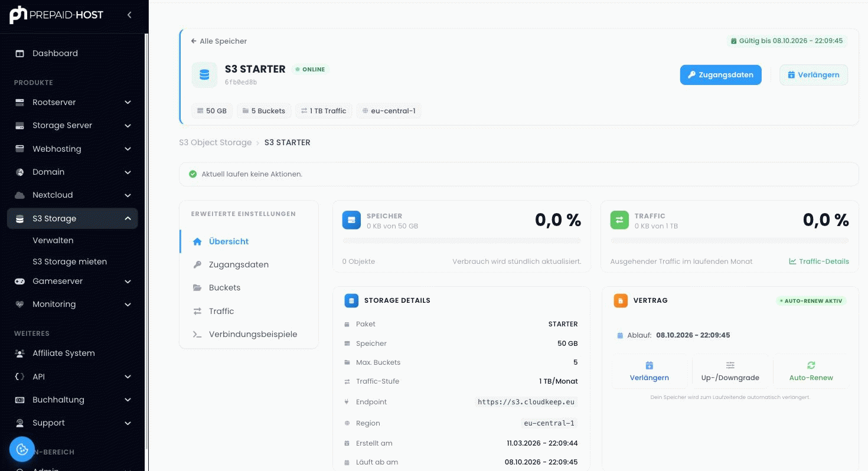Click the orange Vertrag document icon
Image resolution: width=868 pixels, height=471 pixels.
click(x=621, y=300)
